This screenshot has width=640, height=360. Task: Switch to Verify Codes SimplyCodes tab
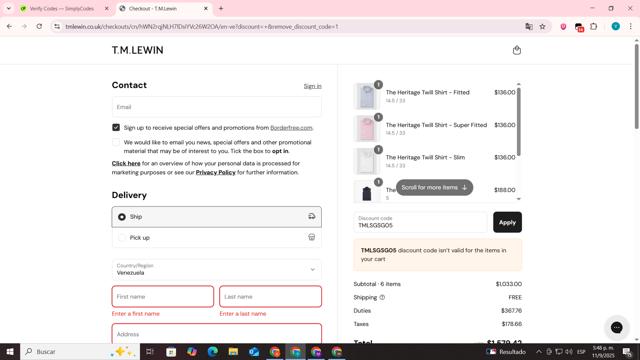(x=62, y=8)
